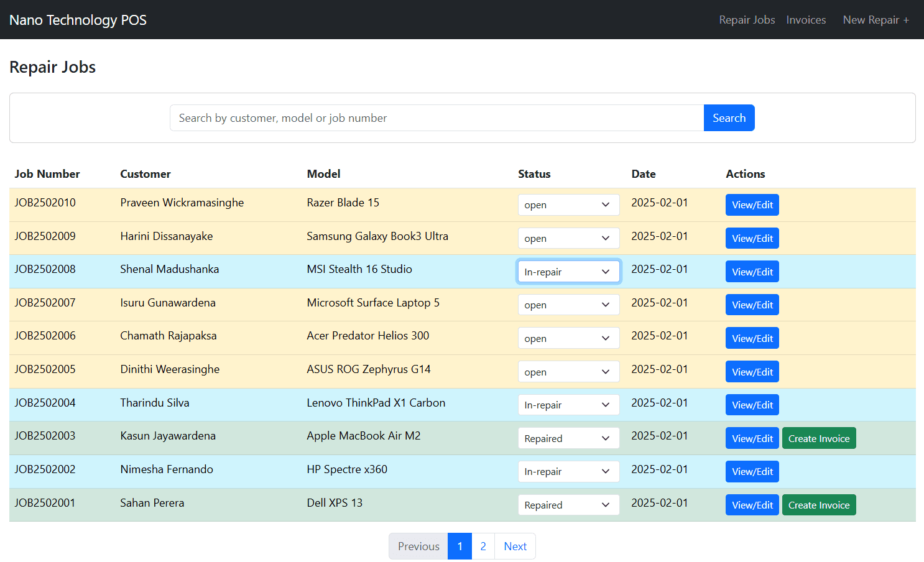The image size is (924, 562).
Task: Open status dropdown for JOB2502010
Action: coord(568,205)
